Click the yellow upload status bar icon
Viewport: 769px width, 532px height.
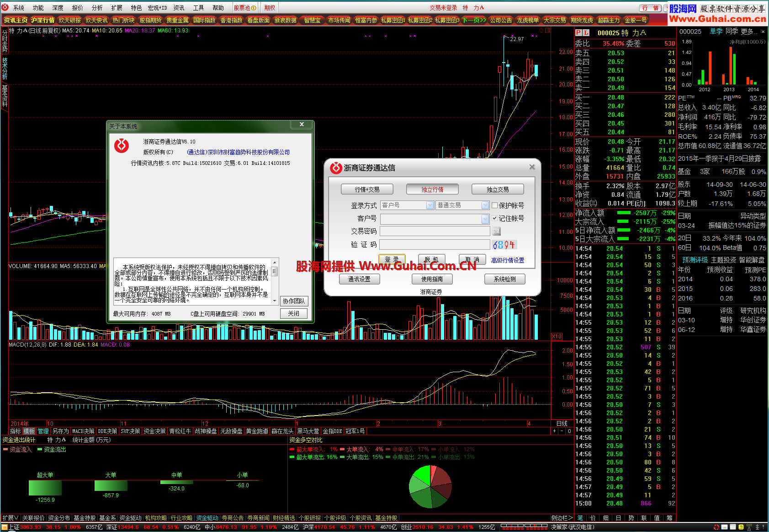pos(742,527)
